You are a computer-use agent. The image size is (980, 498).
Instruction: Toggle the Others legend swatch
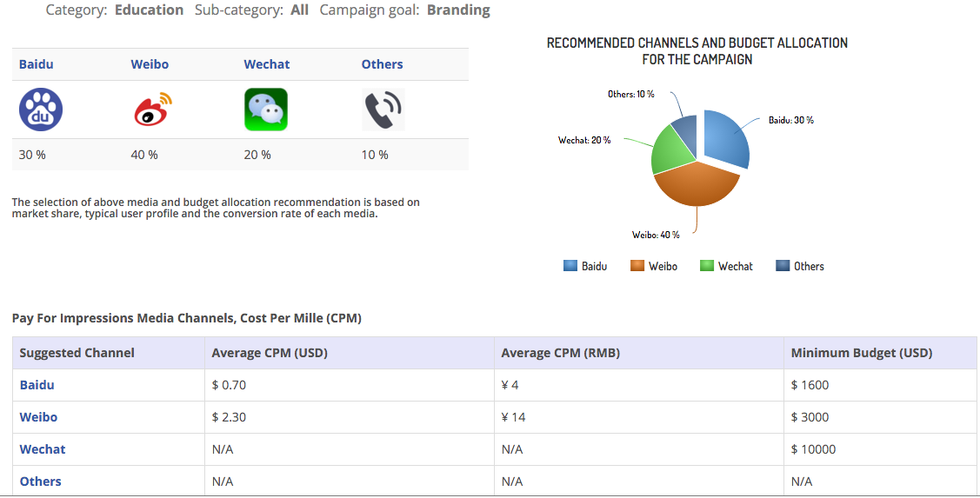tap(783, 266)
